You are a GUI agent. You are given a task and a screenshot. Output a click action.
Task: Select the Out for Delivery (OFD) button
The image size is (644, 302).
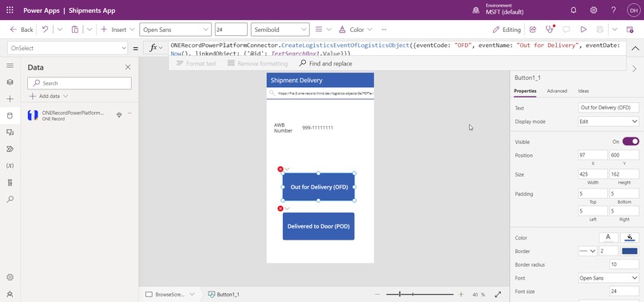tap(319, 187)
